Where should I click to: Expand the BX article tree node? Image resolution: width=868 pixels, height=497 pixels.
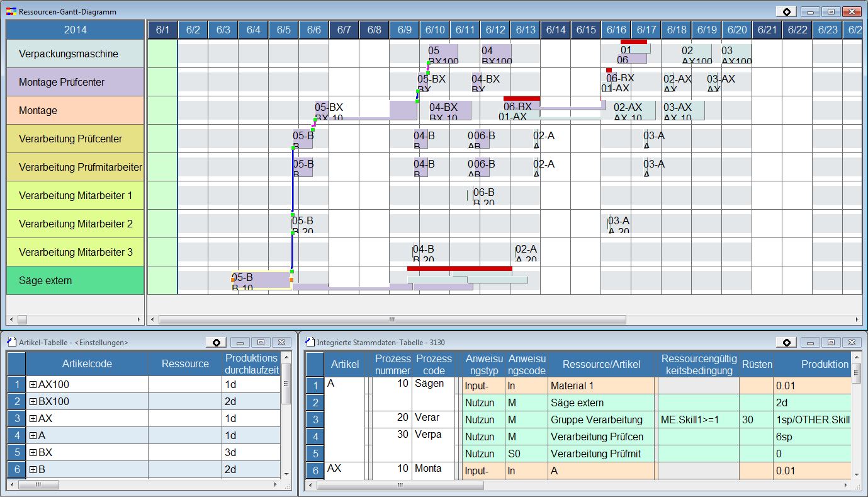click(33, 452)
